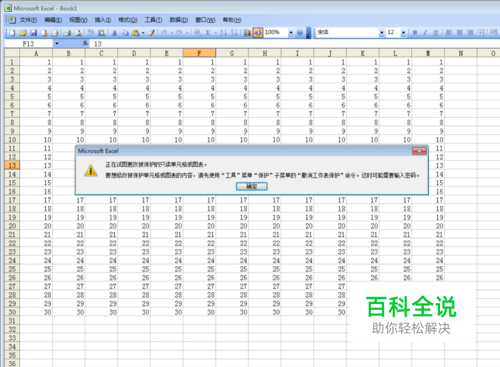Open the Research tool icon

(x=101, y=33)
